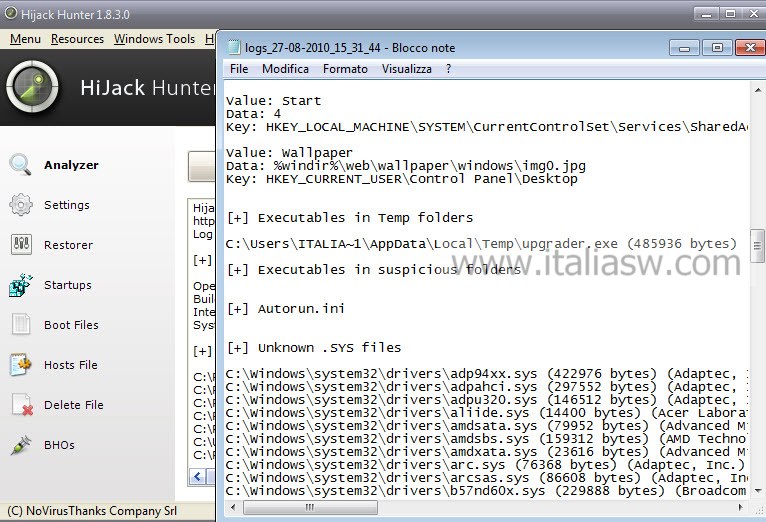This screenshot has width=766, height=522.
Task: Open the Delete File section
Action: tap(74, 405)
